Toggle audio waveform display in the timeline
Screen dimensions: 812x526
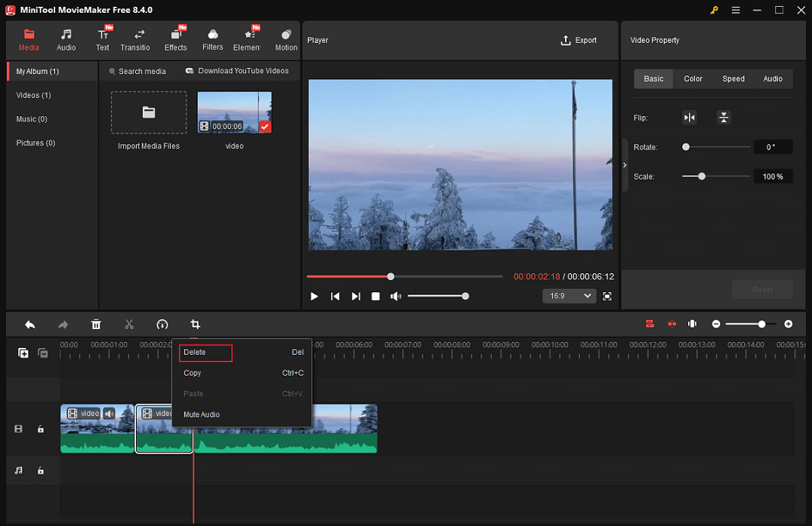(692, 324)
